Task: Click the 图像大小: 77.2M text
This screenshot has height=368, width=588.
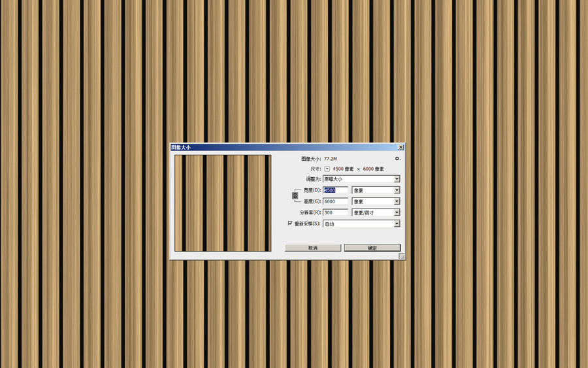Action: pos(319,159)
